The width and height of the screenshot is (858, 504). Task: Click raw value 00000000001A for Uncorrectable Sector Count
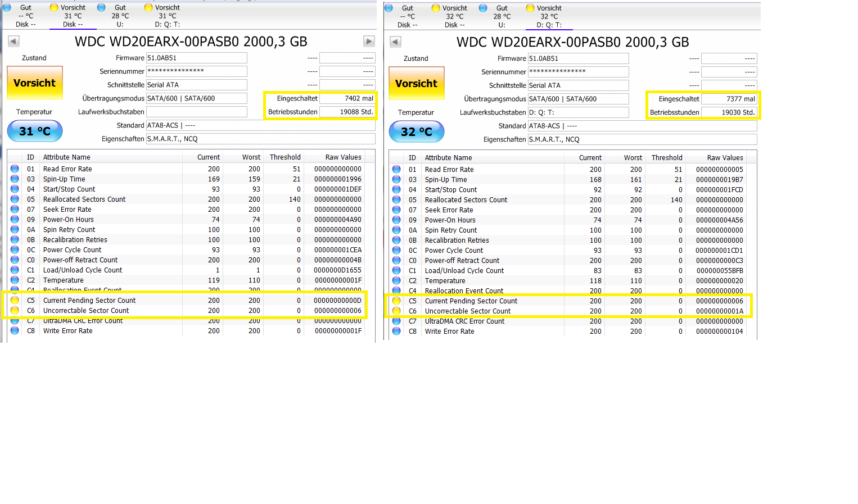719,311
